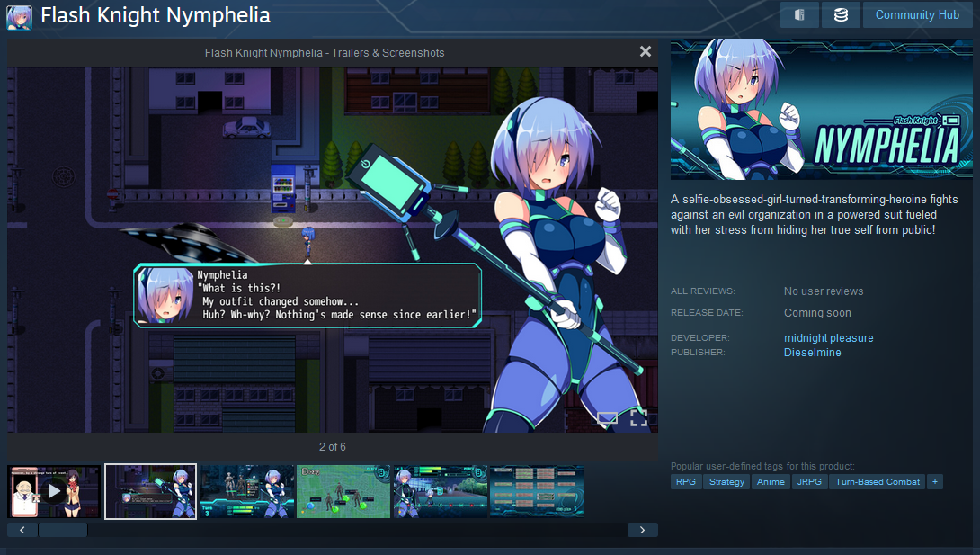Click the 'Popular user-defined tags' label
Viewport: 980px width, 555px height.
762,466
